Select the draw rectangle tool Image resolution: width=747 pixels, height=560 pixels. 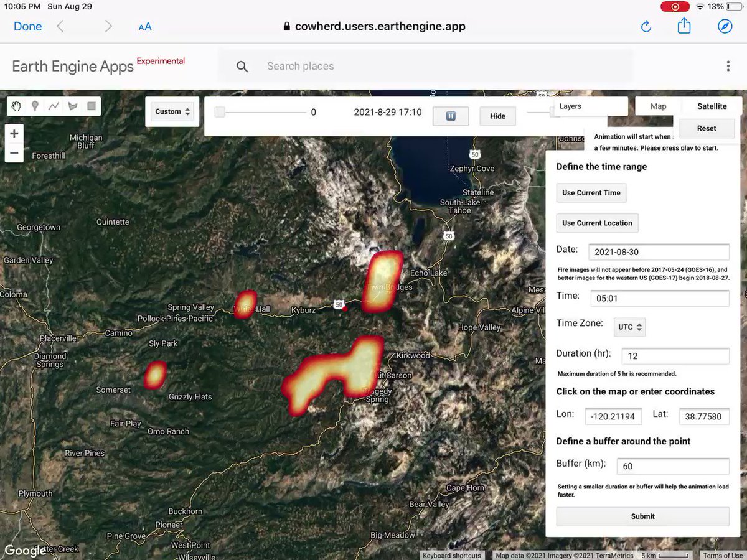coord(92,106)
